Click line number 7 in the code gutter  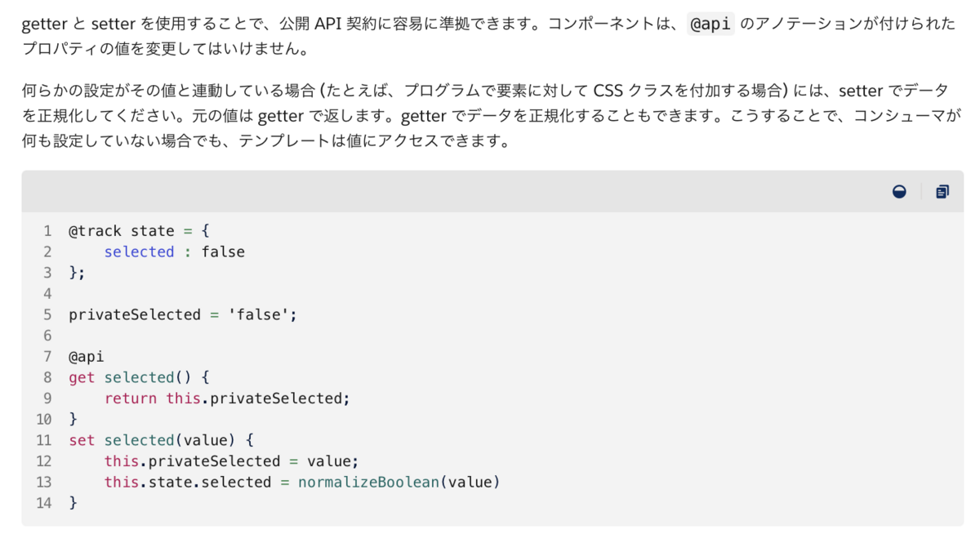coord(47,357)
